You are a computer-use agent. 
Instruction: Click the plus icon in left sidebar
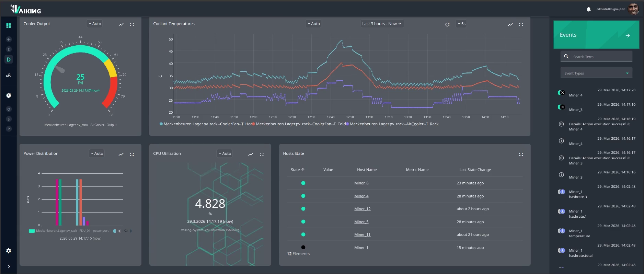tap(9, 39)
